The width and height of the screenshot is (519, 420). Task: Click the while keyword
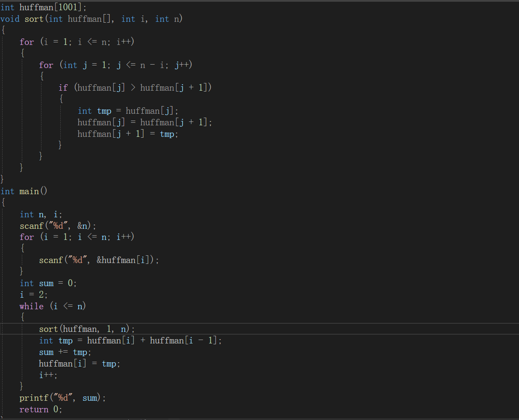pos(31,306)
